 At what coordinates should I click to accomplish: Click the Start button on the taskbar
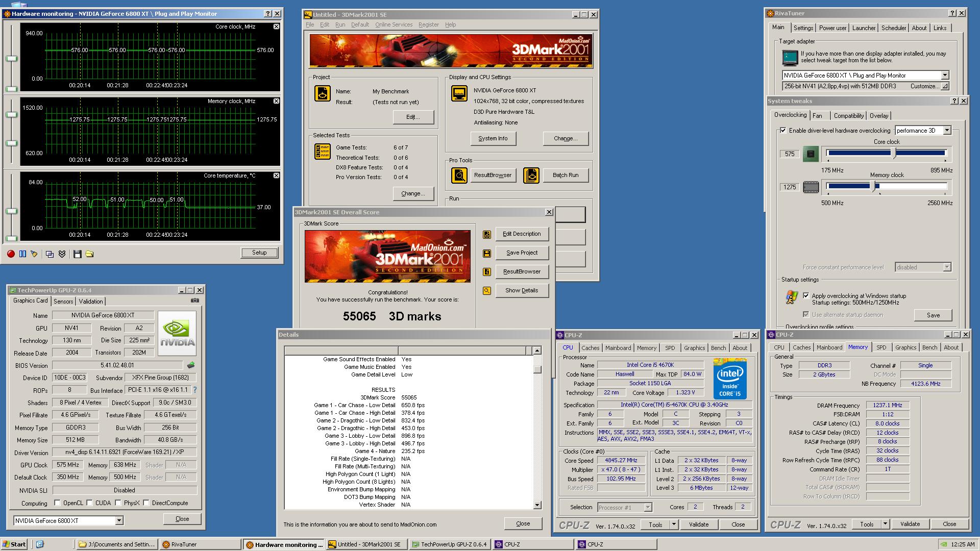click(14, 544)
